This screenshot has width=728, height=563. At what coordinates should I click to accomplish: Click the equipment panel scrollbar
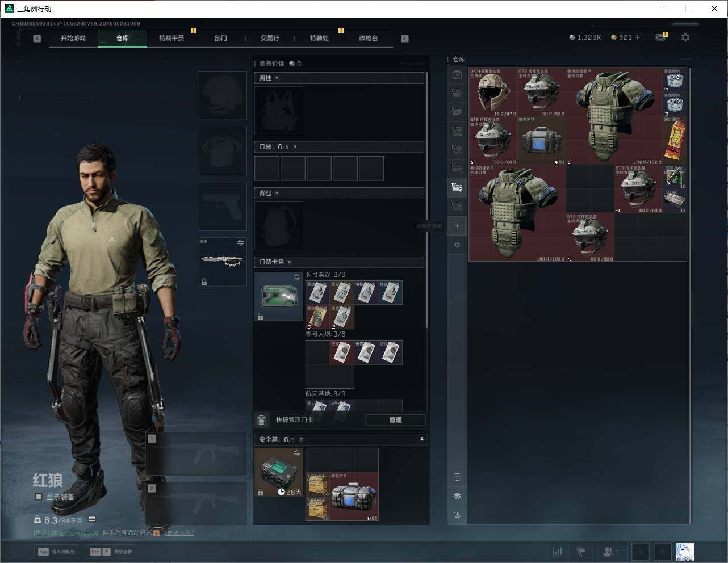pyautogui.click(x=427, y=199)
